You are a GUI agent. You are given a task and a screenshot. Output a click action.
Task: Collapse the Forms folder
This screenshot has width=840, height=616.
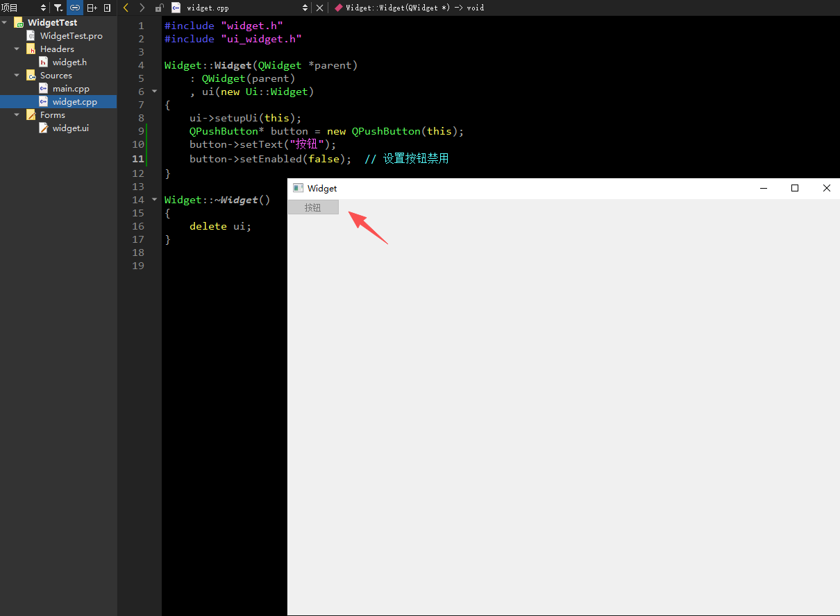tap(17, 115)
